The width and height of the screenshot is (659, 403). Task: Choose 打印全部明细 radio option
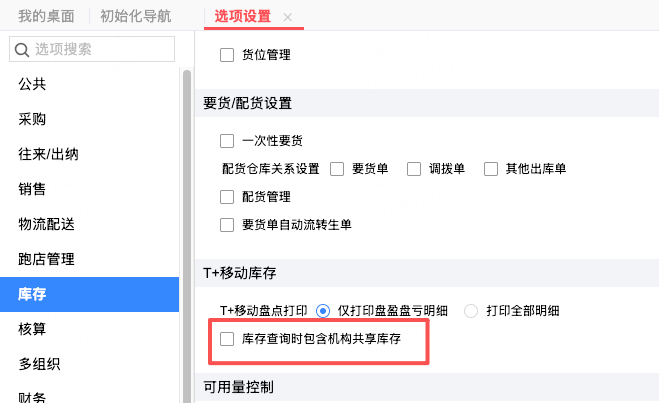(472, 311)
